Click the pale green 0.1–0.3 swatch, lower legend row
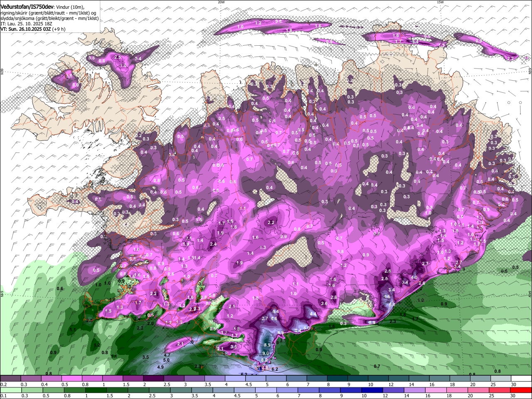This screenshot has width=532, height=399. [x=11, y=390]
